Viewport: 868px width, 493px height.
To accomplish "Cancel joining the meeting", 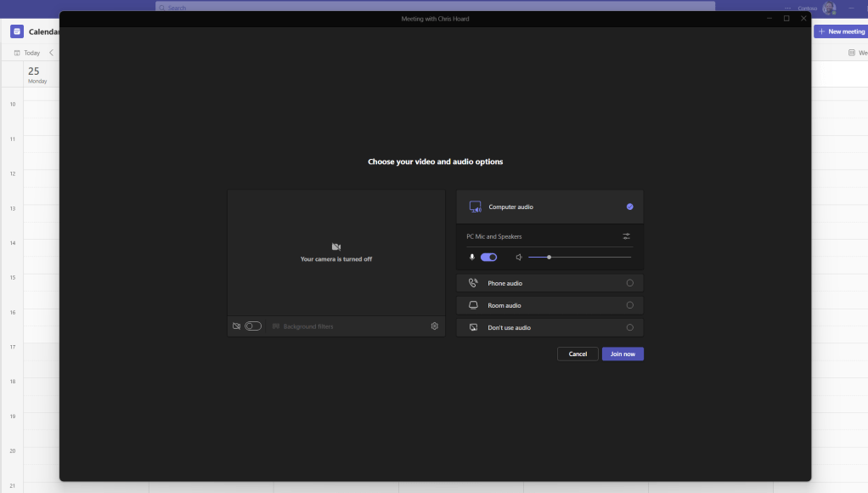I will click(x=578, y=354).
